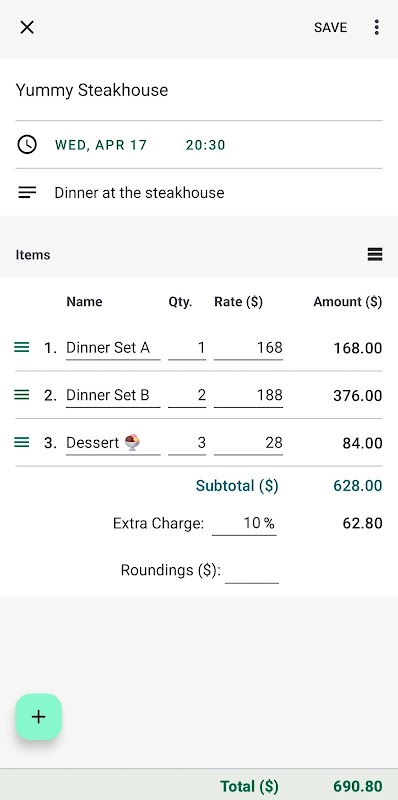Add a new item with plus button
This screenshot has height=800, width=398.
point(38,717)
